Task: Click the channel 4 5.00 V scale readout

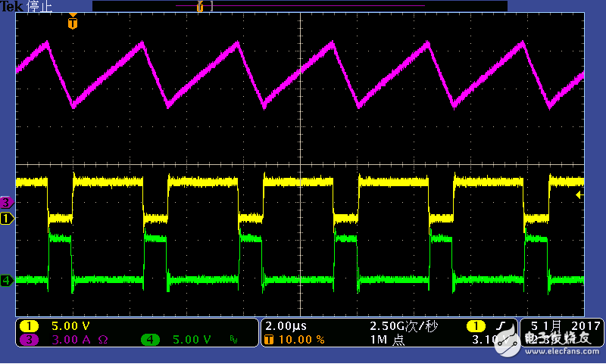Action: point(192,340)
